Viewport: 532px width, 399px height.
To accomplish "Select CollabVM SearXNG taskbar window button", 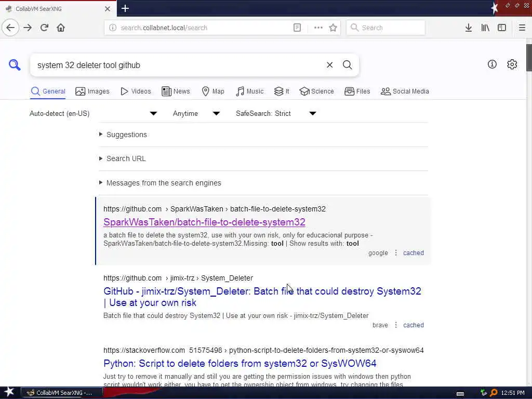I will click(x=62, y=393).
